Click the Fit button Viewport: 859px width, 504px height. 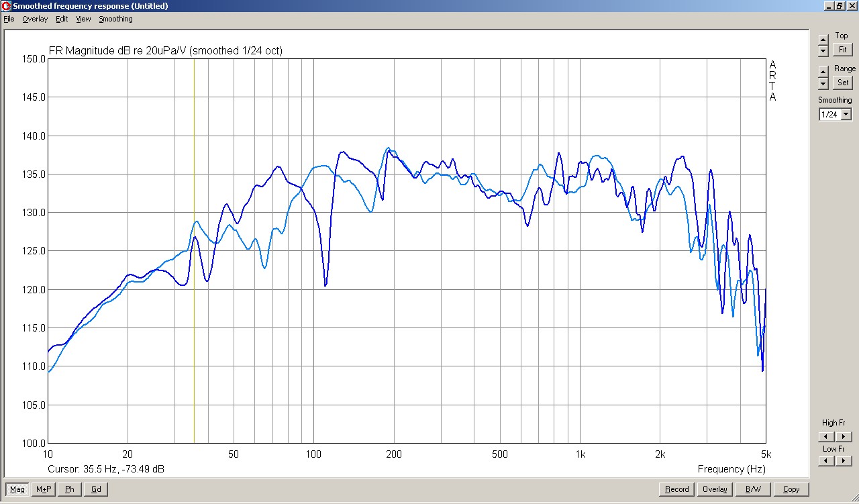pos(842,50)
